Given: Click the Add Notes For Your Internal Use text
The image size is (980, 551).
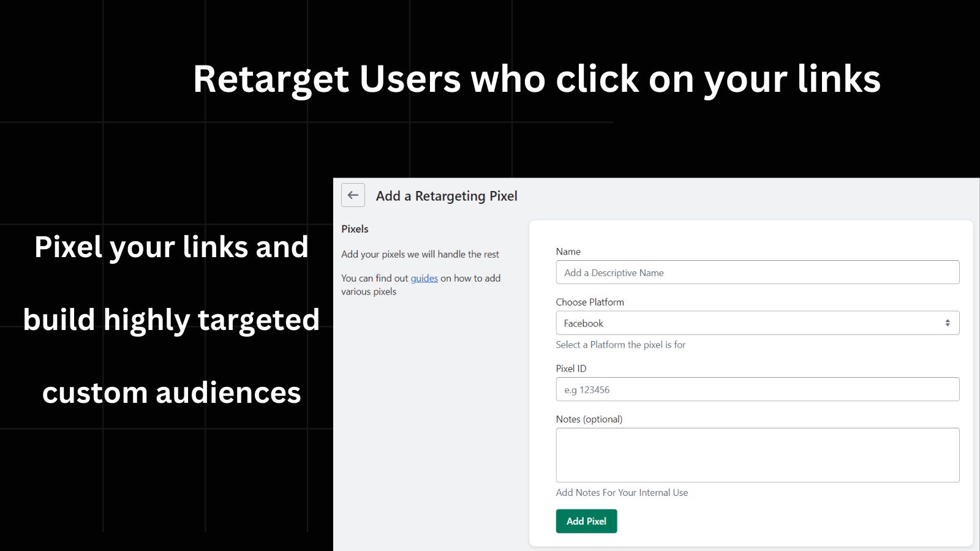Looking at the screenshot, I should click(622, 492).
